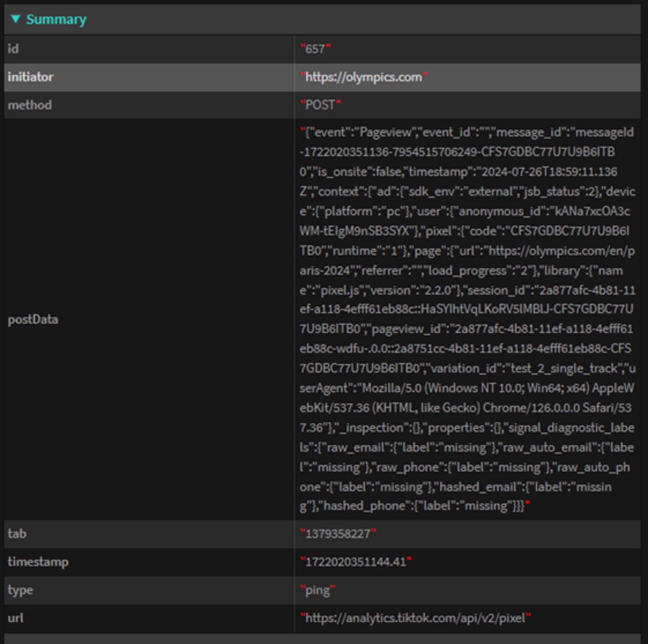This screenshot has width=648, height=644.
Task: Click the postData JSON payload value
Action: pos(467,319)
